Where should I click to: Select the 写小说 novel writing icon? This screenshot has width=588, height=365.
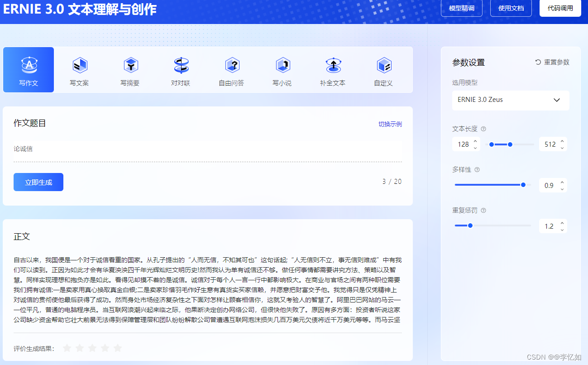pyautogui.click(x=282, y=65)
